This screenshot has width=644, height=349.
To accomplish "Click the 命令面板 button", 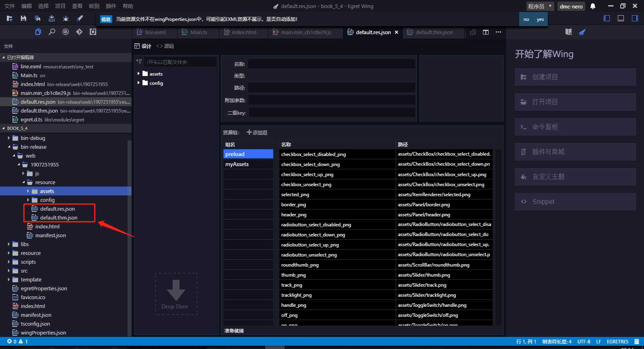I will [575, 127].
